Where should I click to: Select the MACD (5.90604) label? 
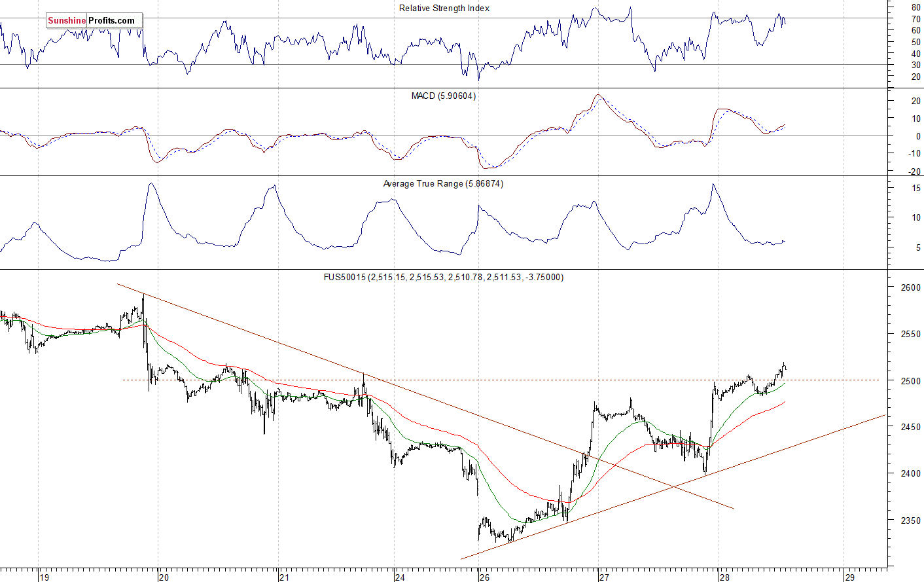coord(444,96)
